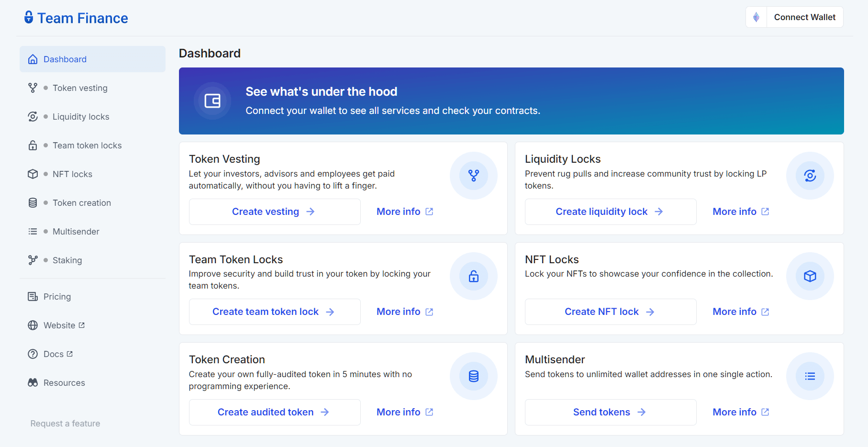
Task: Open the Dashboard section from sidebar
Action: (x=65, y=59)
